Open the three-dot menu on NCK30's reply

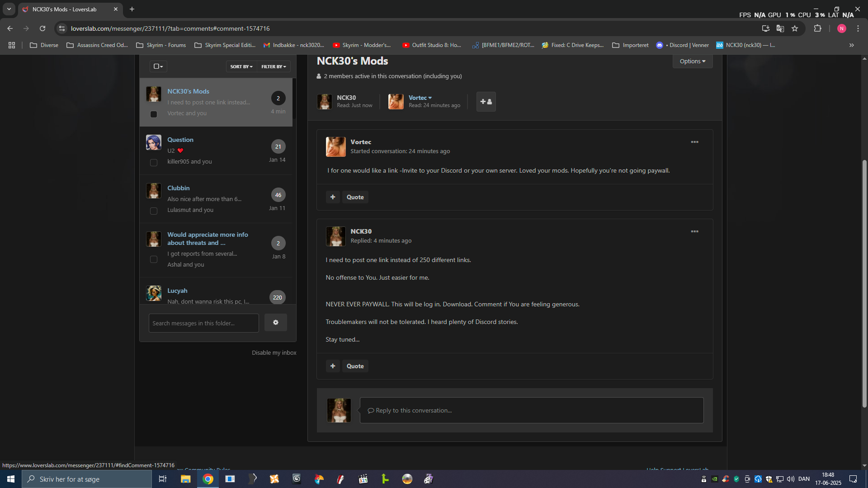tap(694, 231)
